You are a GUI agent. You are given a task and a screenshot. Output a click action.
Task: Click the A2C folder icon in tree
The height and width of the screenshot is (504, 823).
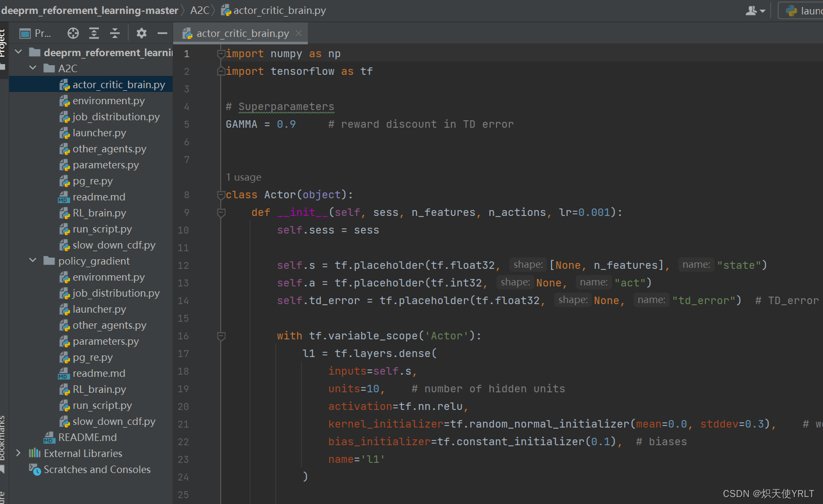(49, 68)
